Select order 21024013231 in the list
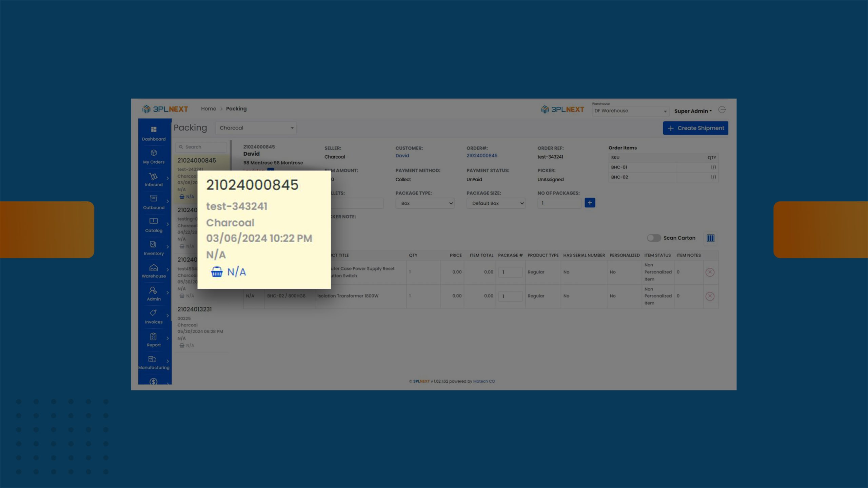Image resolution: width=868 pixels, height=488 pixels. click(x=194, y=309)
